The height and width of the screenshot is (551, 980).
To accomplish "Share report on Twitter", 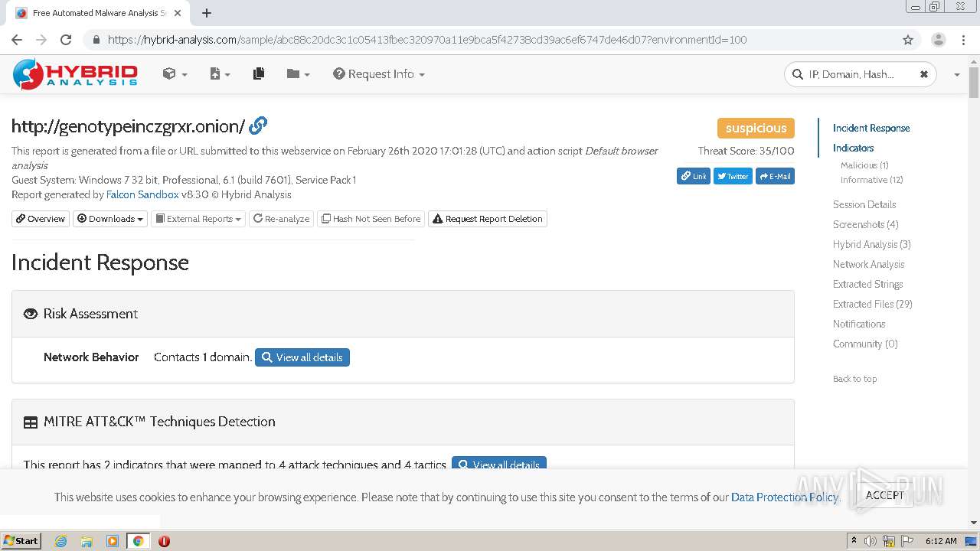I will coord(733,176).
